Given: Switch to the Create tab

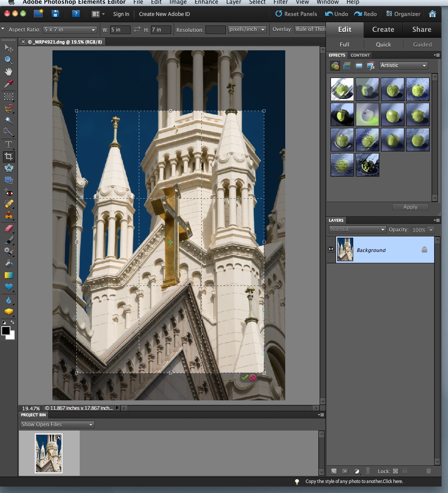Looking at the screenshot, I should 383,29.
